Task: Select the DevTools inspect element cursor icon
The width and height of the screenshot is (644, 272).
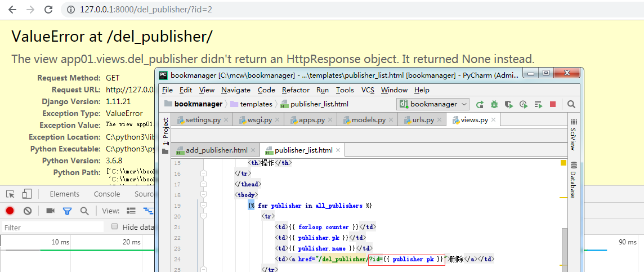Action: [x=11, y=194]
